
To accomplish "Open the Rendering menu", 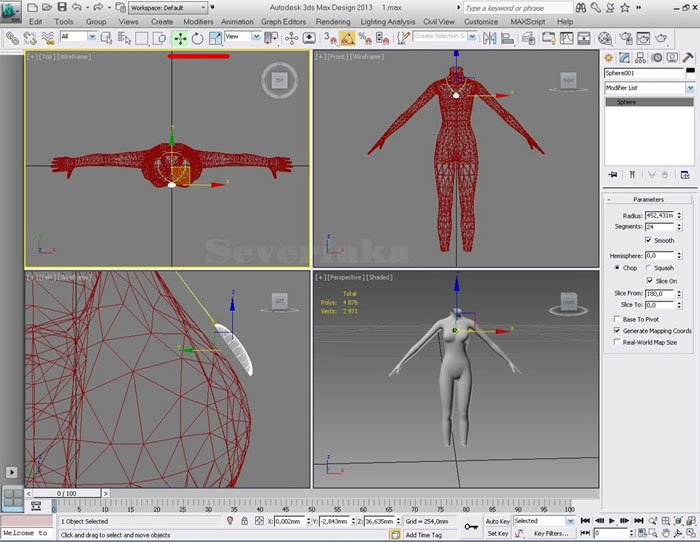I will click(332, 21).
